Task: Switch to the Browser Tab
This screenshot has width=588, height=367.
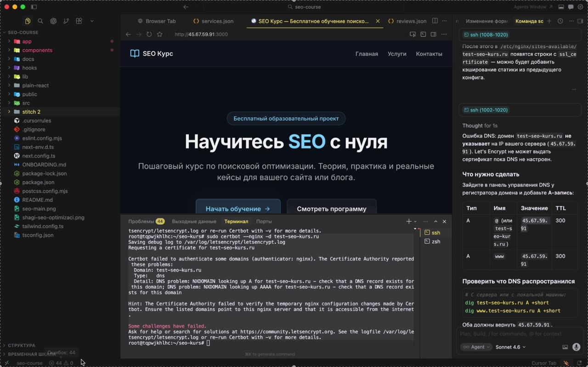Action: [x=157, y=21]
